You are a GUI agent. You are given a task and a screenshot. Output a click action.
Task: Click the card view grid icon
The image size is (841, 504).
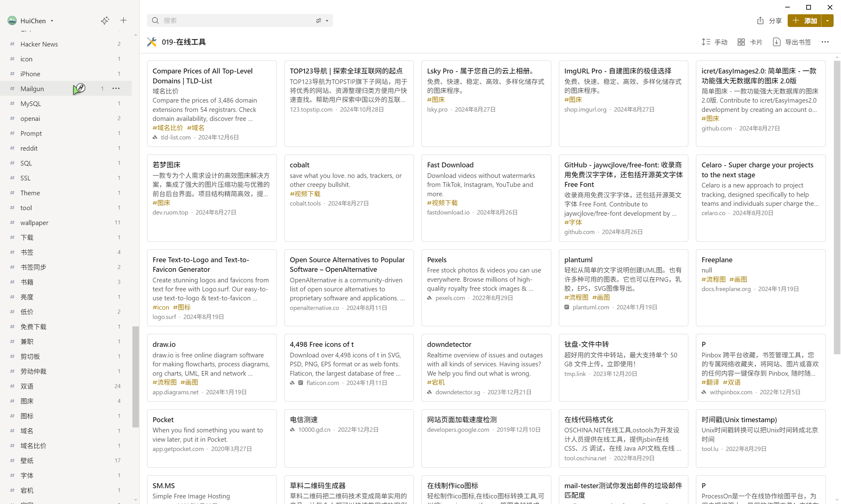pos(741,42)
